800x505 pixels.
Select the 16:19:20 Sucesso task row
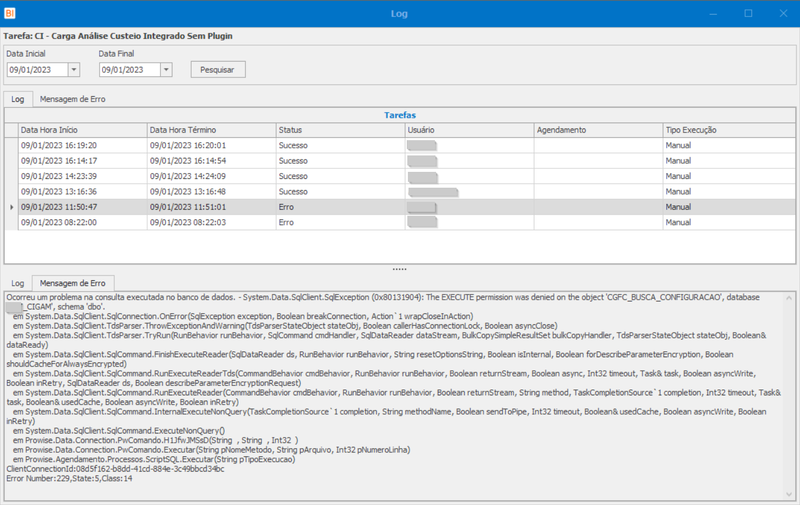pos(400,145)
